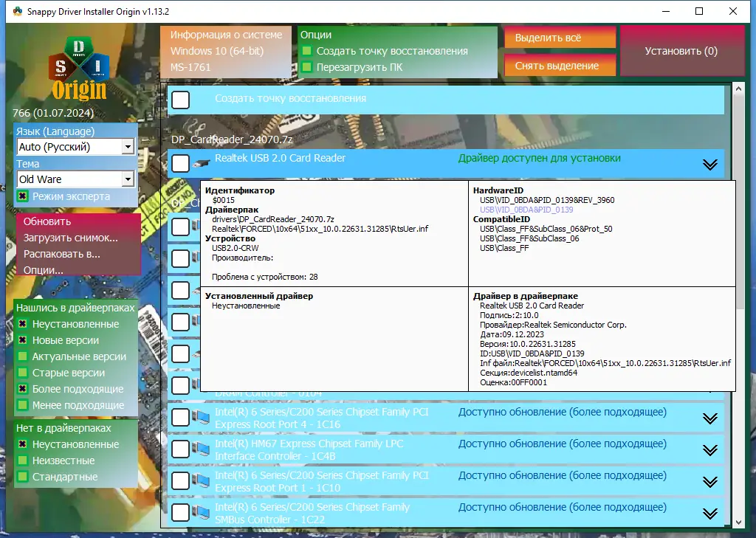The height and width of the screenshot is (538, 756).
Task: Toggle 'Менее подходящие' filter
Action: 22,405
